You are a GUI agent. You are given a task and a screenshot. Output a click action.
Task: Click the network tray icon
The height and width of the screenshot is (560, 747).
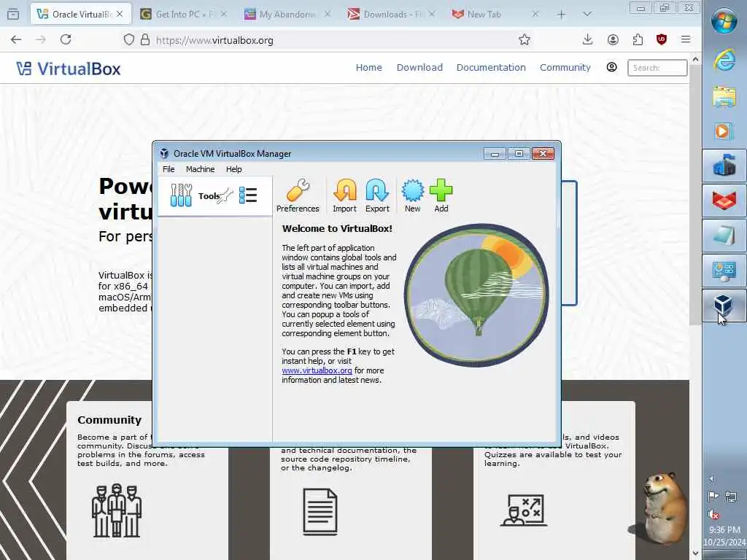point(731,497)
